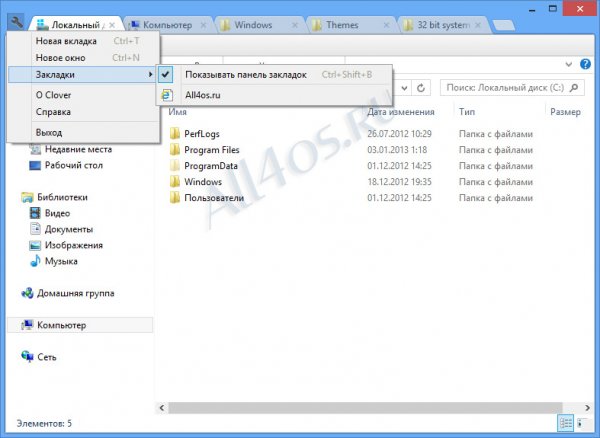The image size is (600, 438).
Task: Sort by Дата изменения column
Action: [x=401, y=112]
